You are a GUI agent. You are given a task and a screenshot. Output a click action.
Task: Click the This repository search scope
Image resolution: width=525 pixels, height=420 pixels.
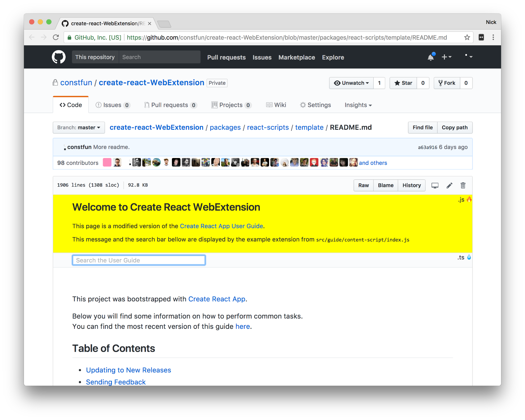(95, 57)
